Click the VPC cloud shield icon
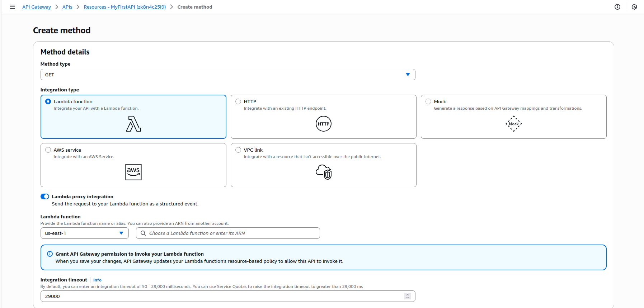Viewport: 644px width, 308px height. 324,172
